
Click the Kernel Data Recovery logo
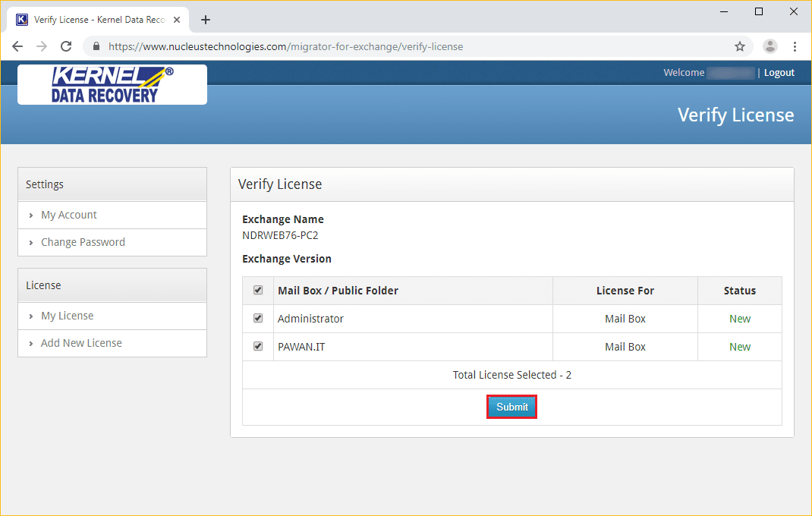point(112,84)
